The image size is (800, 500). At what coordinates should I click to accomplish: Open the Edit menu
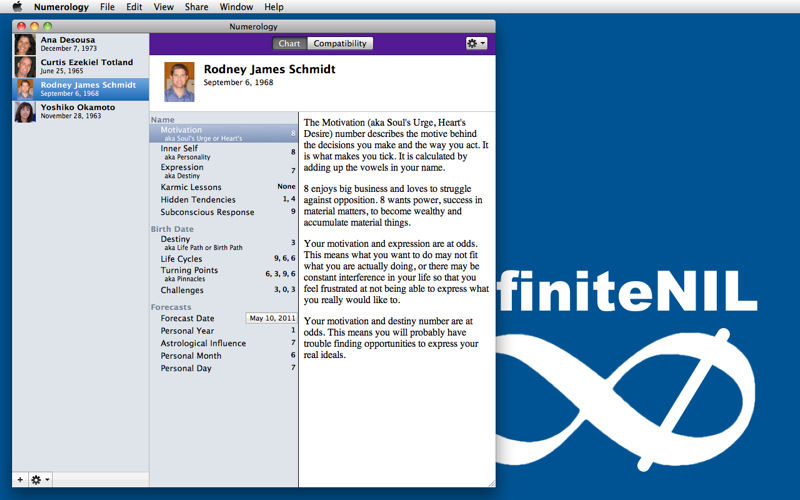[134, 7]
